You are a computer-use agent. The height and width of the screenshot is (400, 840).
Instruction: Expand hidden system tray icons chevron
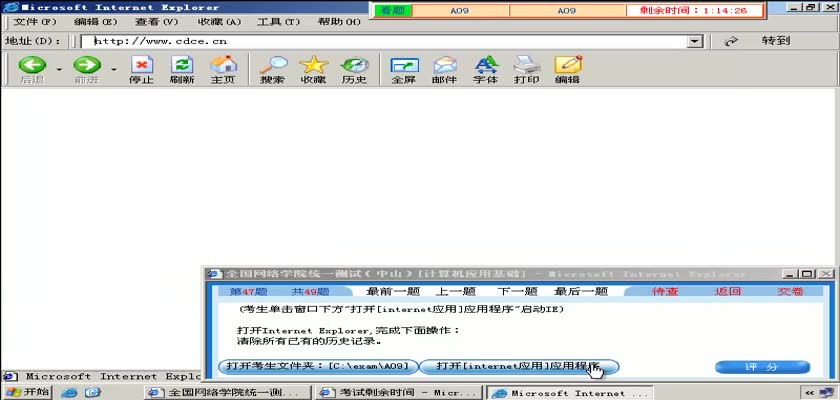pyautogui.click(x=811, y=393)
